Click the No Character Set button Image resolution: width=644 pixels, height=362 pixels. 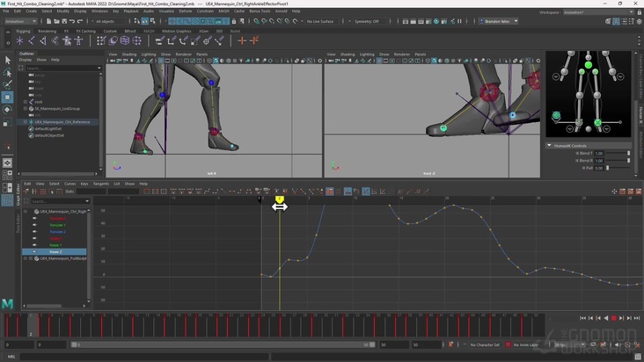point(484,344)
